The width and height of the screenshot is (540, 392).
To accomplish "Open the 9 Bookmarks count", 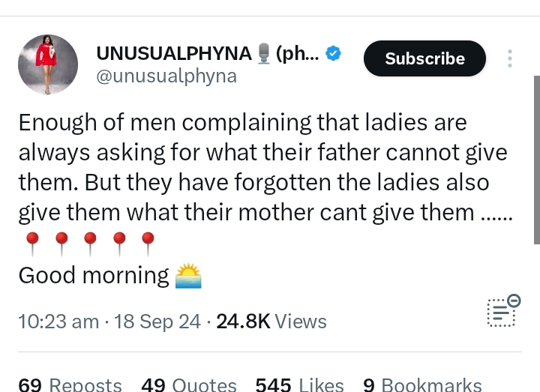I will click(422, 385).
